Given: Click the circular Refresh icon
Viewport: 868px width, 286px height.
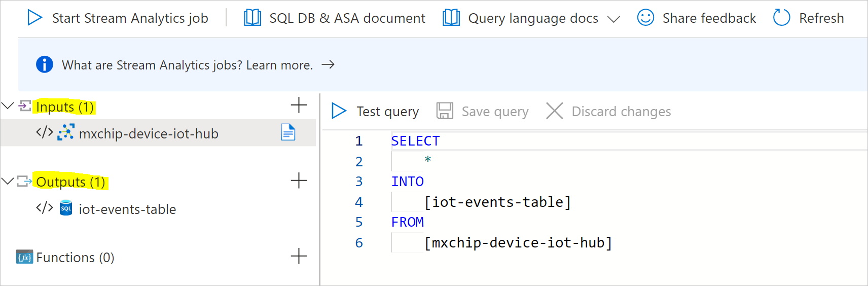Looking at the screenshot, I should coord(781,18).
